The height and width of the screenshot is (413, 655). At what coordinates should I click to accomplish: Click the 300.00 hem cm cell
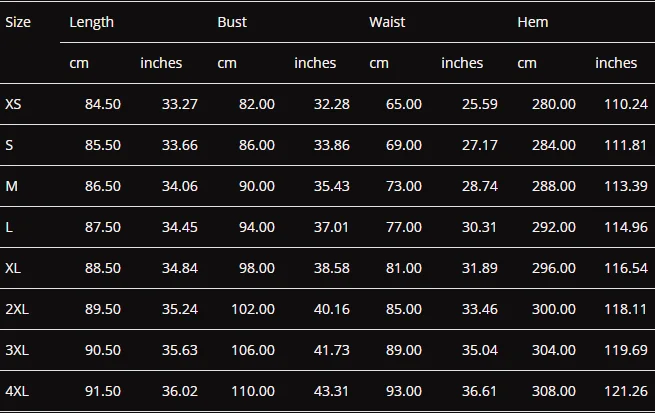(x=553, y=309)
